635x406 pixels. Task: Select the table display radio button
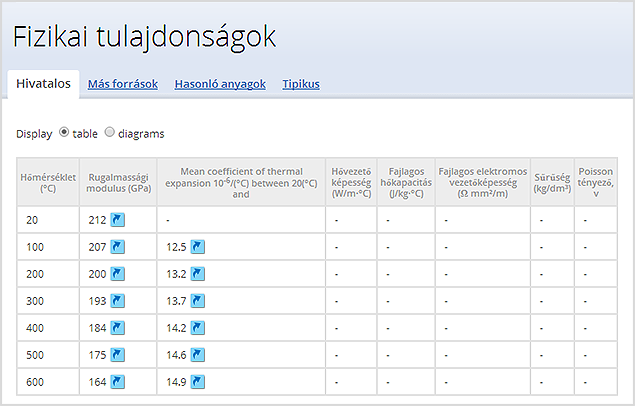(64, 132)
